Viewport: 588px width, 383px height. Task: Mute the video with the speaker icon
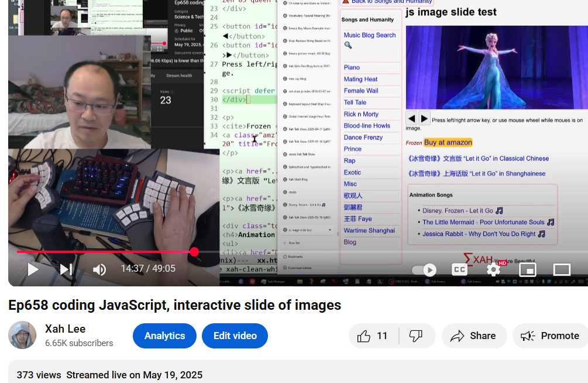99,269
